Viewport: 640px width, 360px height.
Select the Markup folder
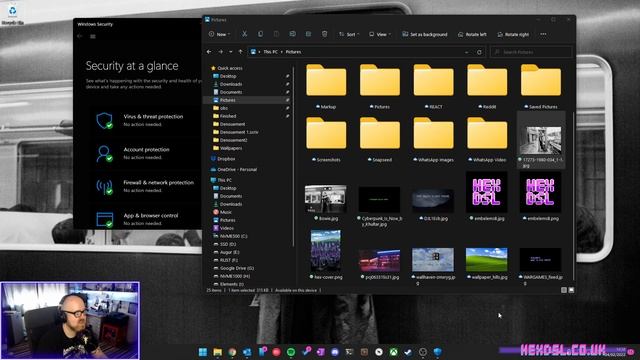(326, 87)
